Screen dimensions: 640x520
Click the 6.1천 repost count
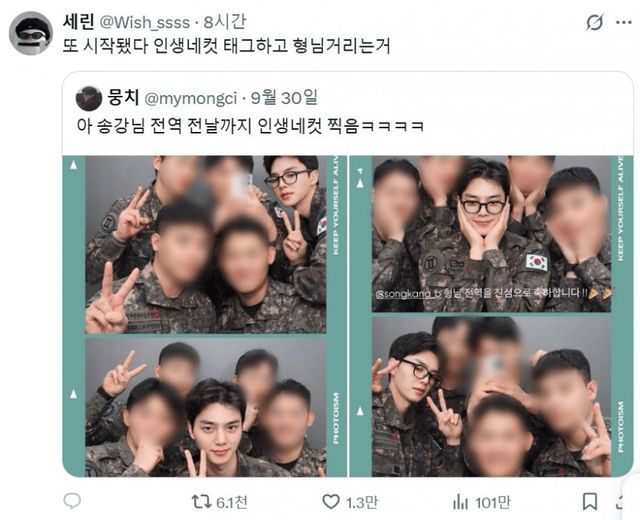pyautogui.click(x=231, y=502)
